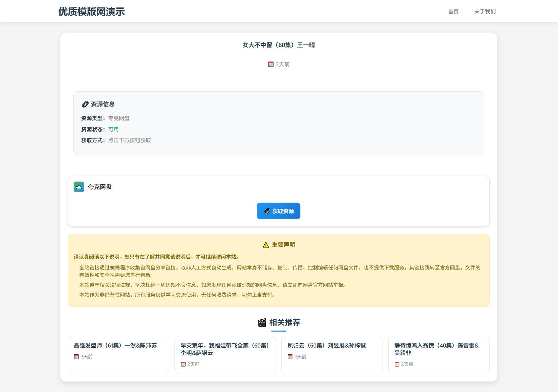Click the page title 女大不中留（60集）王一晴
Viewport: 558px width, 392px height.
click(x=278, y=45)
